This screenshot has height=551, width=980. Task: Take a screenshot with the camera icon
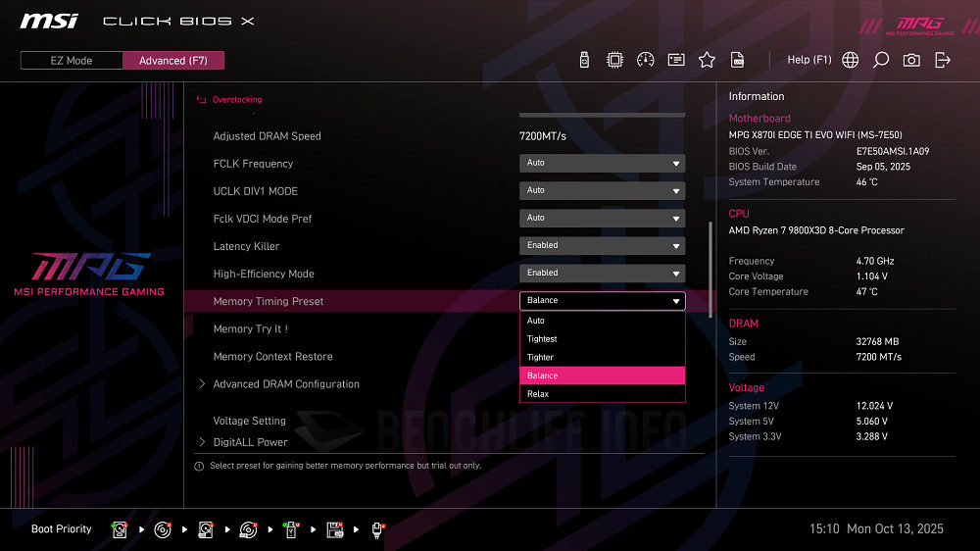click(x=911, y=60)
